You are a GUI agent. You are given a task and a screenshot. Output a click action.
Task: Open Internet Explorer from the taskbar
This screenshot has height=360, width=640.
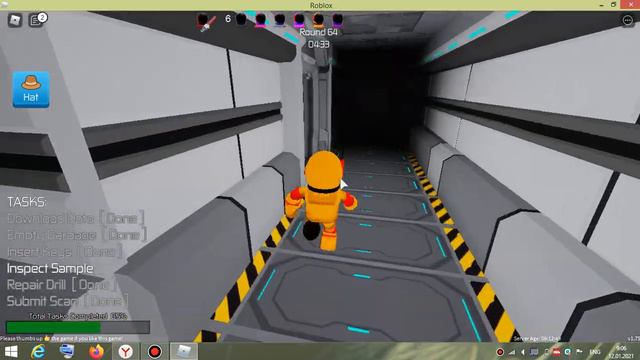38,351
